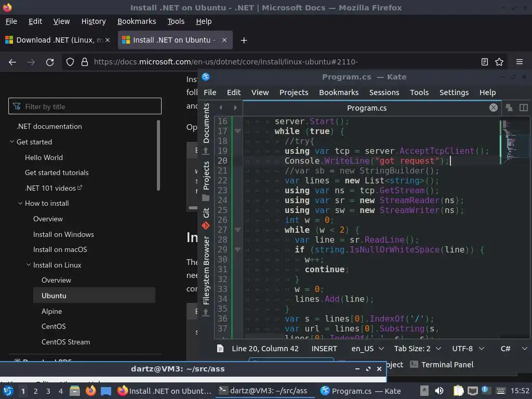Collapse the Install on Linux section
Image resolution: width=532 pixels, height=399 pixels.
(x=29, y=265)
